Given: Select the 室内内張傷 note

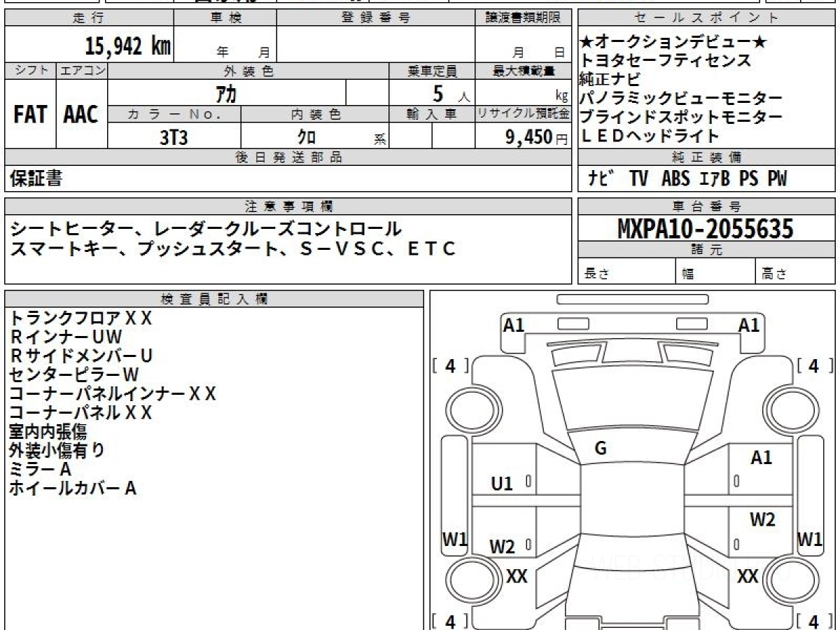Looking at the screenshot, I should click(48, 431).
